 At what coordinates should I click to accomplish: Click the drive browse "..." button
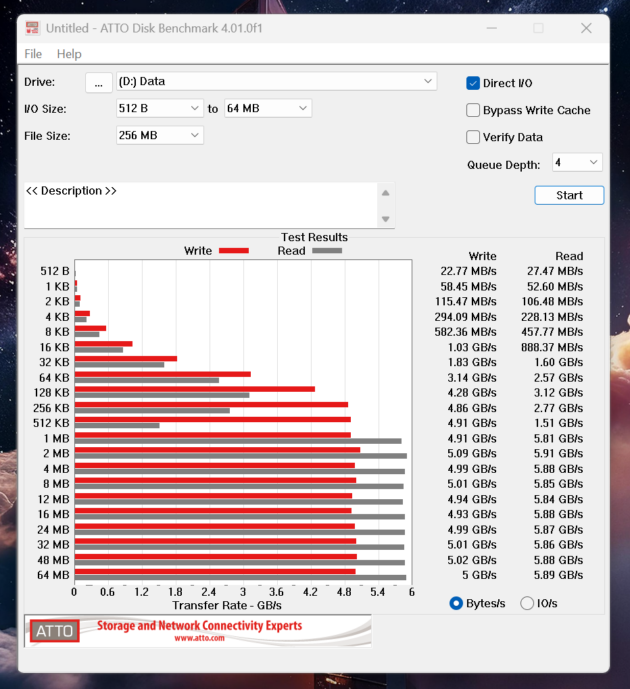98,82
